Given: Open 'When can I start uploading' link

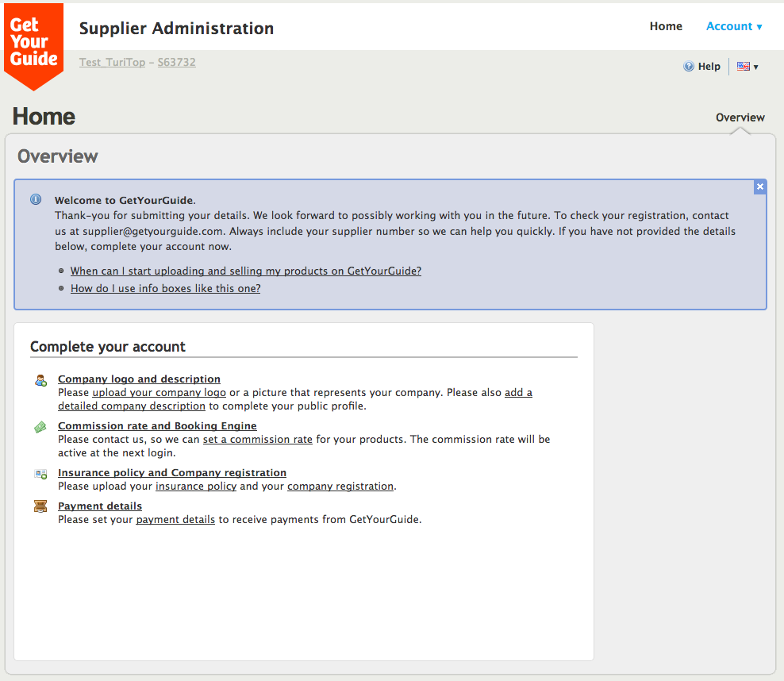Looking at the screenshot, I should (x=245, y=271).
